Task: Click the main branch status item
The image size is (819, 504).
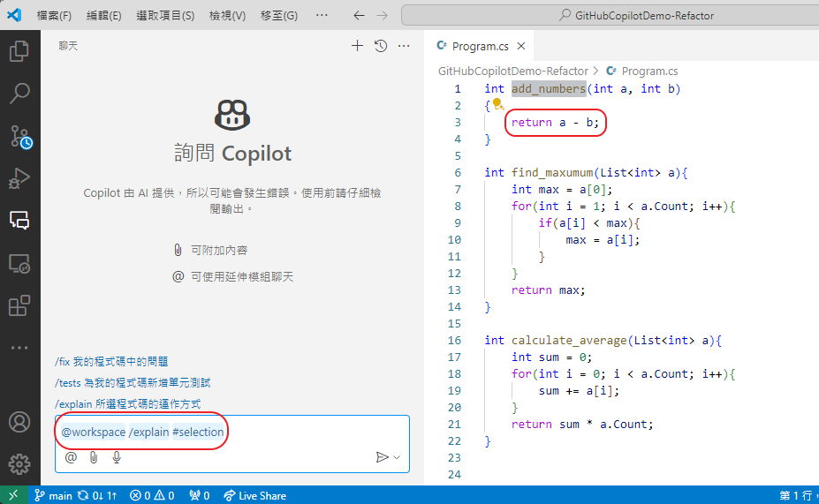Action: pyautogui.click(x=53, y=496)
